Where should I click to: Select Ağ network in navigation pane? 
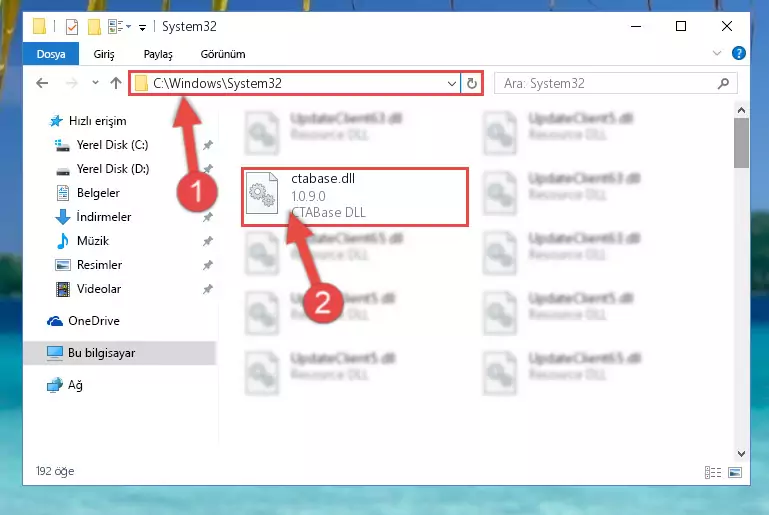pos(75,385)
